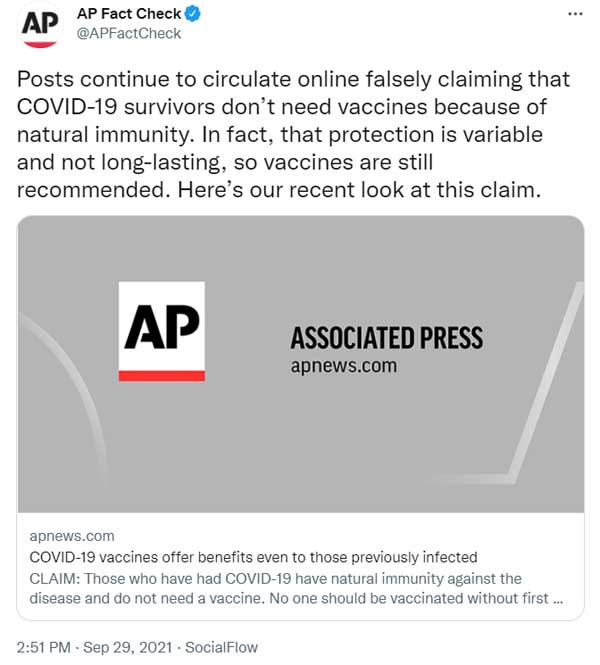
Task: Open the apnews.com domain label below preview
Action: coord(72,536)
